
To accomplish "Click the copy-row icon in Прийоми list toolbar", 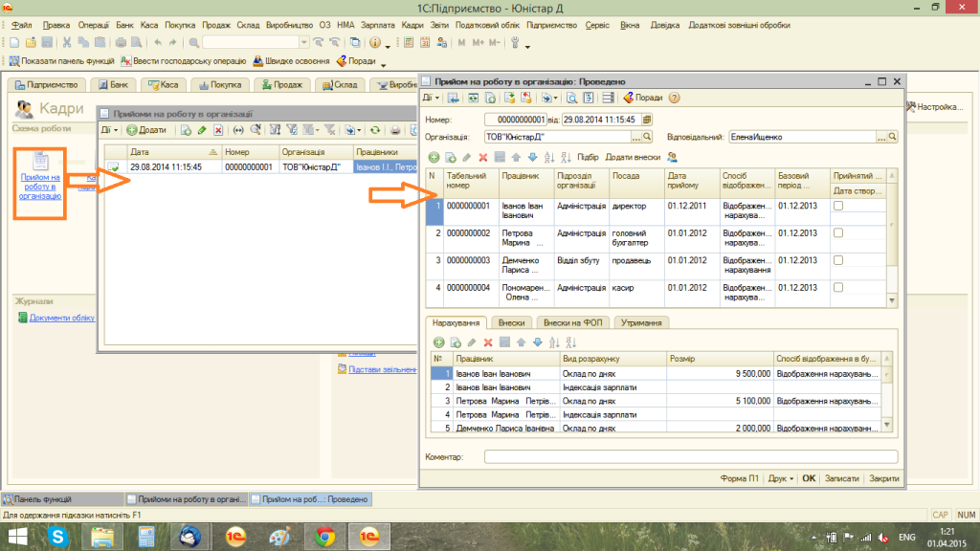I will (x=186, y=130).
